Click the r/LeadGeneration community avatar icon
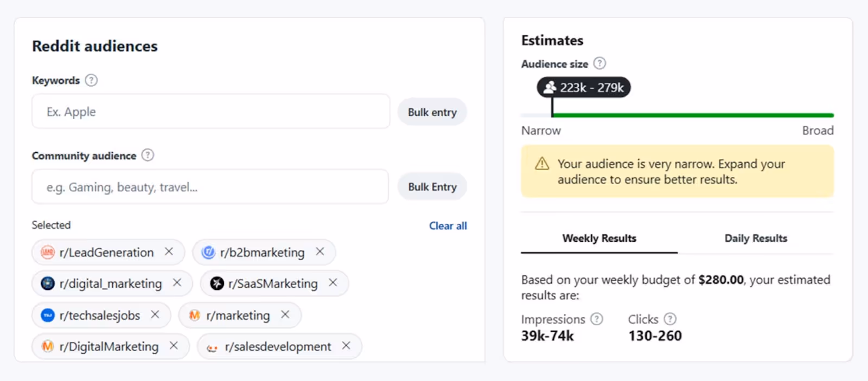Image resolution: width=868 pixels, height=381 pixels. pyautogui.click(x=48, y=252)
